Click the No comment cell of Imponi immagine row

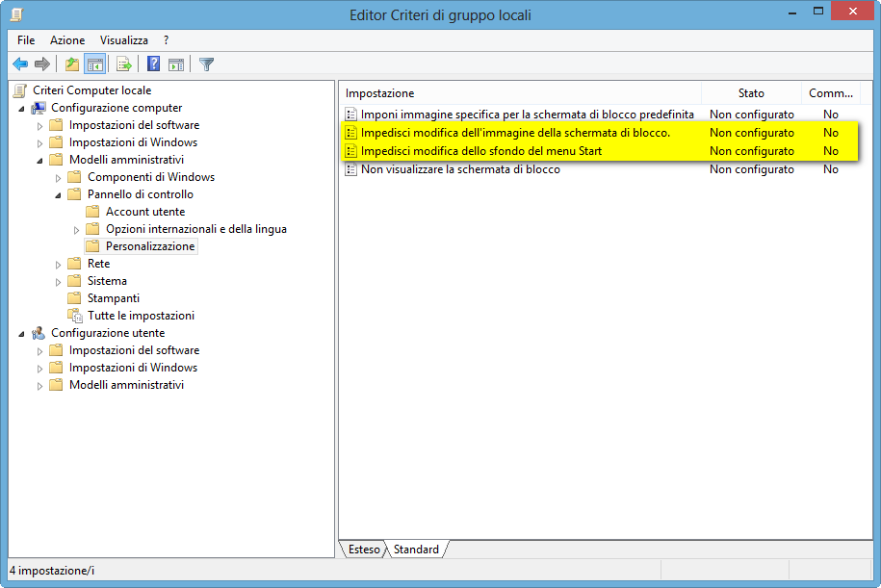pos(830,115)
